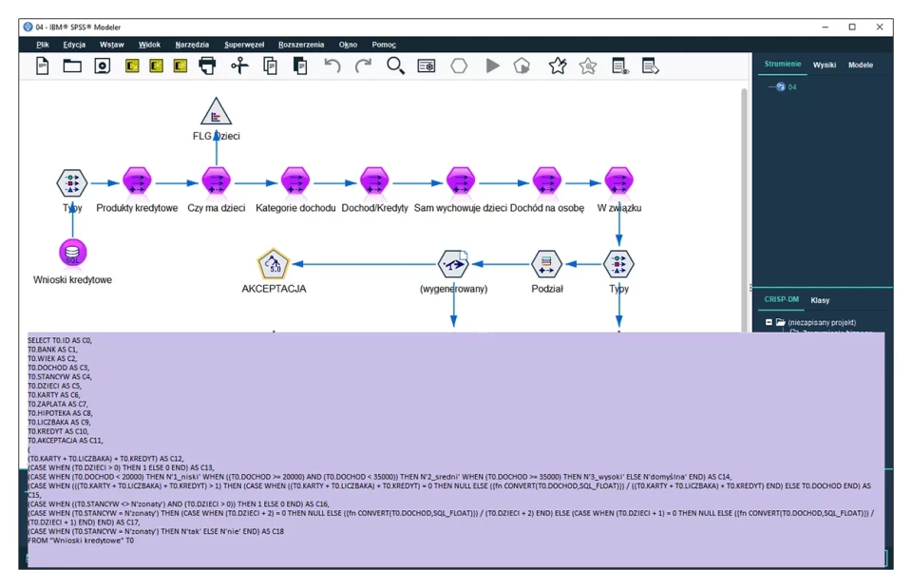This screenshot has height=588, width=912.
Task: Click the print icon in the toolbar
Action: [x=207, y=66]
